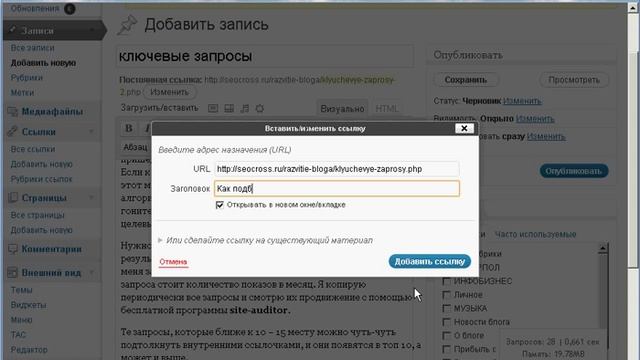
Task: Click the Комментарии speech bubble icon
Action: click(x=13, y=249)
